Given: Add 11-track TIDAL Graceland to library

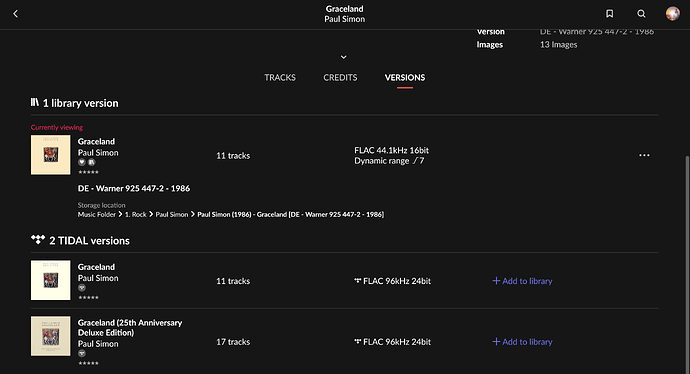Looking at the screenshot, I should (522, 281).
